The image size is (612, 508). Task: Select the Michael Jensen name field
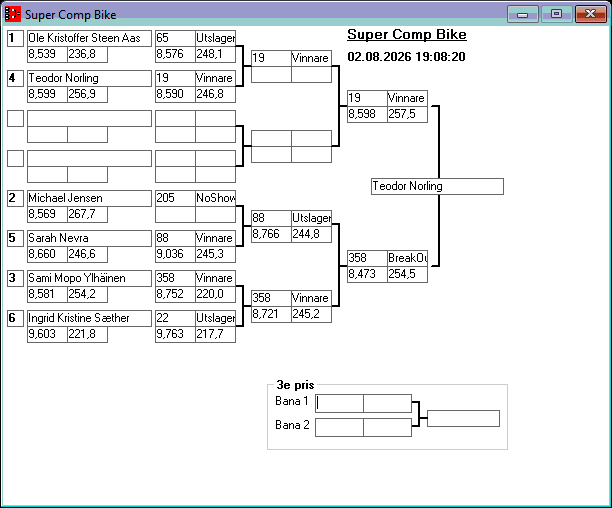(x=89, y=198)
